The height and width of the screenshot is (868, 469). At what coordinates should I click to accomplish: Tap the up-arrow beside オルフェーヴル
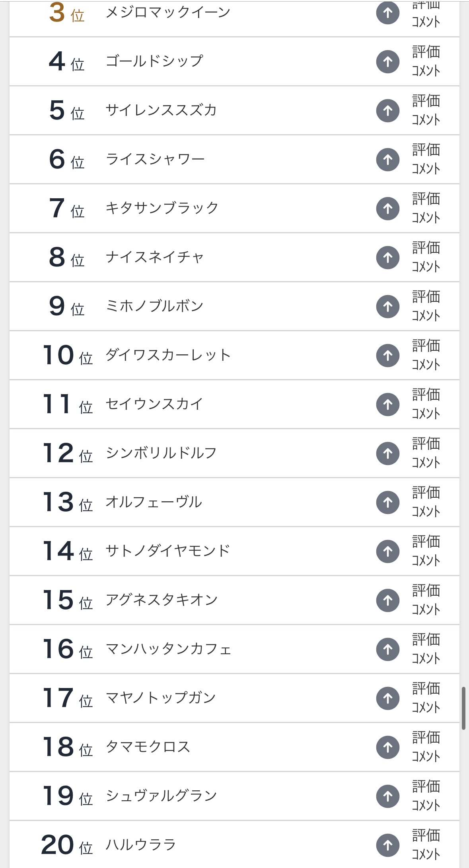pos(387,502)
